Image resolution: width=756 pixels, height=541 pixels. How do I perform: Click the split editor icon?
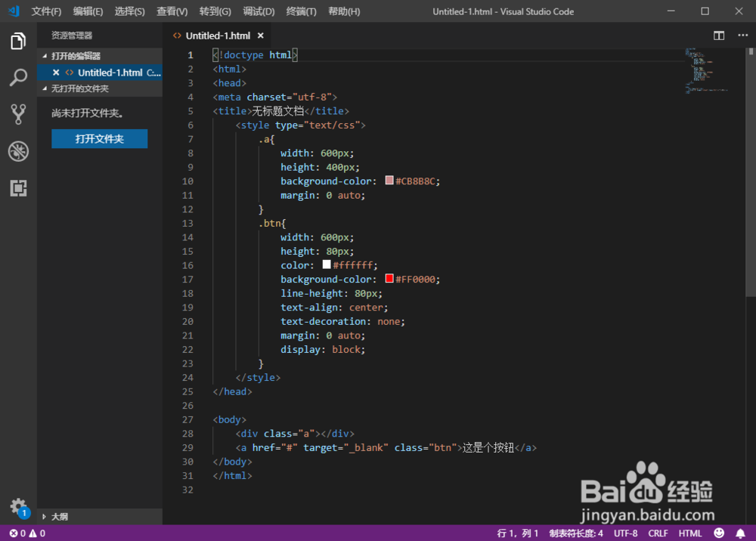coord(718,36)
